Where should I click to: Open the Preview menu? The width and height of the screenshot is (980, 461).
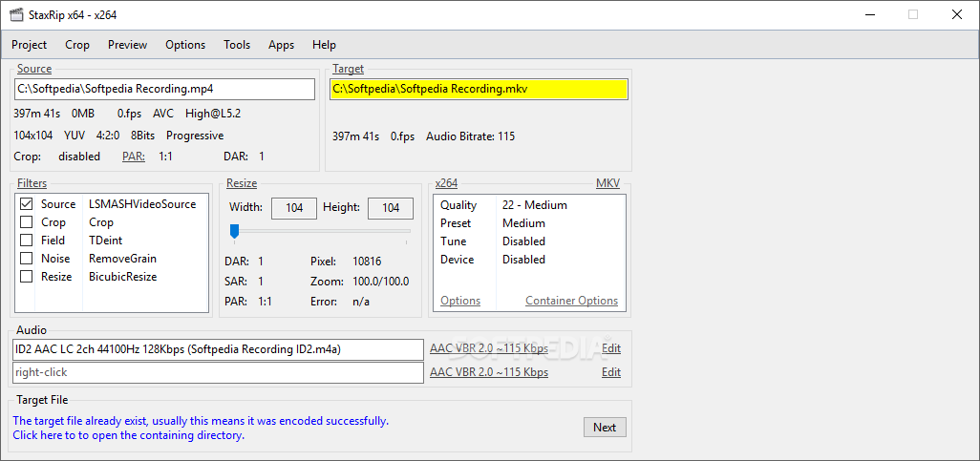click(x=127, y=45)
